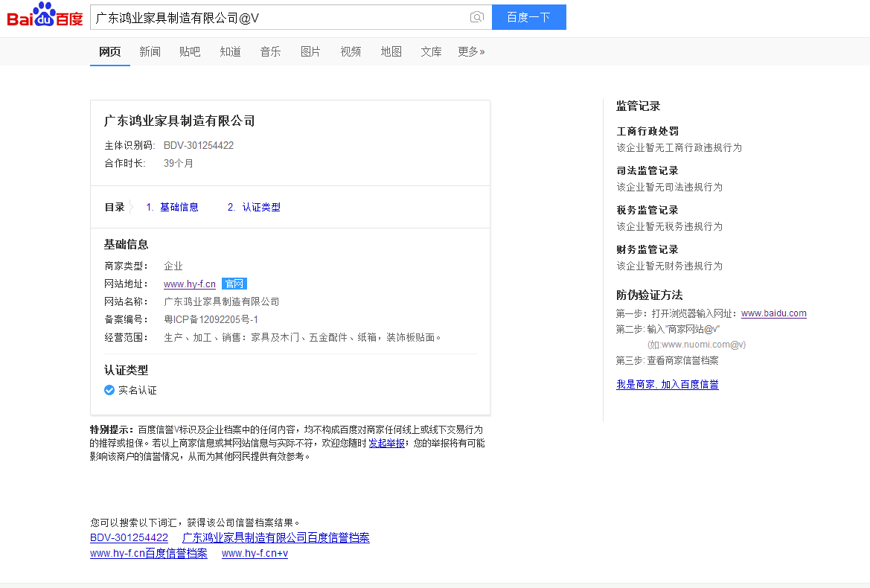
Task: Visit www.baidu.com in the verification steps
Action: coord(773,313)
